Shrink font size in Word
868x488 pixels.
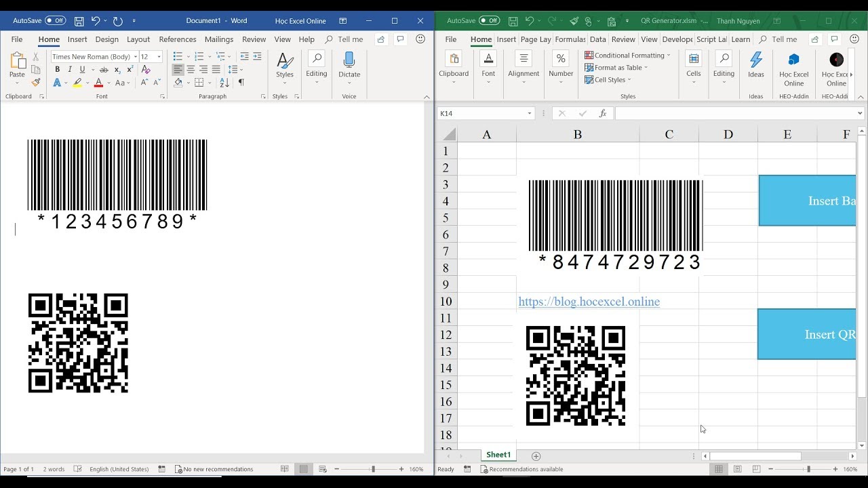click(157, 83)
